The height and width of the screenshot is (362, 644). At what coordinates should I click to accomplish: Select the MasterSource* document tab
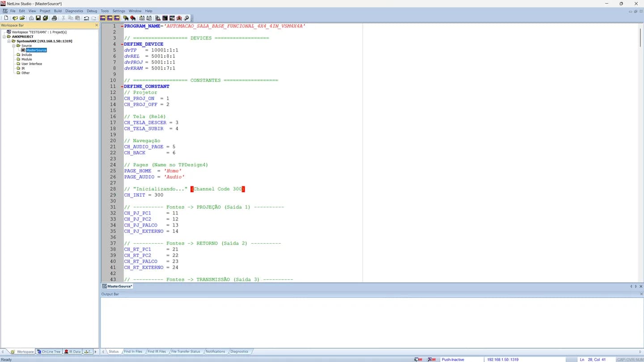(117, 286)
